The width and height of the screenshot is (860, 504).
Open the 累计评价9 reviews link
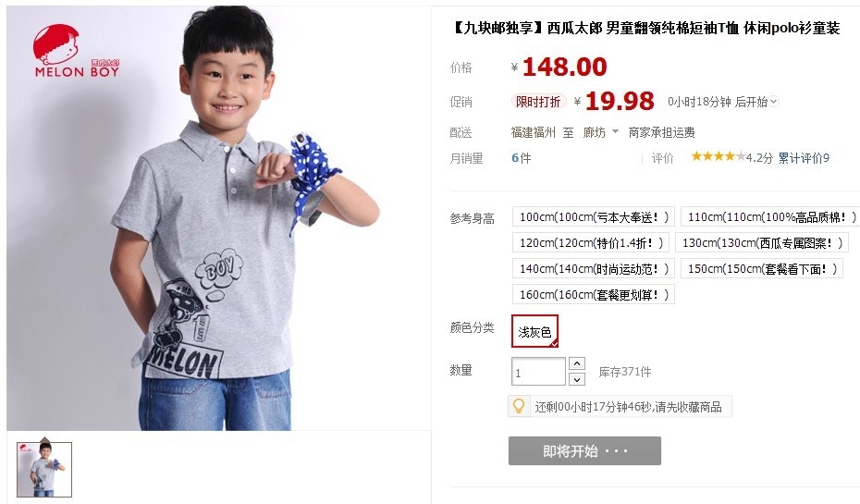804,158
